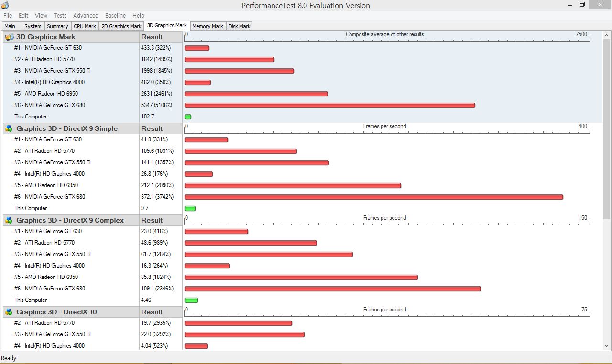Viewport: 612px width, 364px height.
Task: Switch to the Memory Mark tab
Action: [208, 26]
